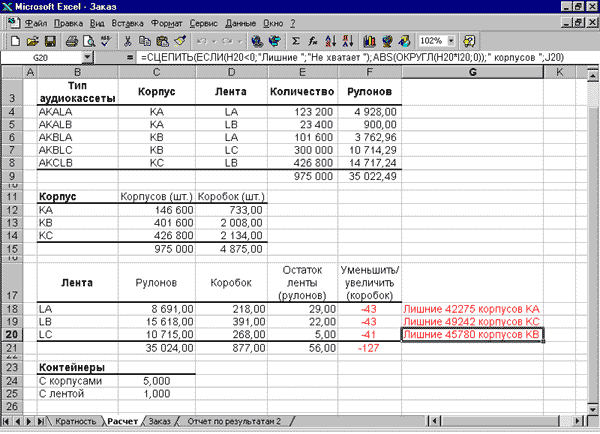Click the vertical scrollbar up arrow
This screenshot has height=434, width=600.
point(593,76)
